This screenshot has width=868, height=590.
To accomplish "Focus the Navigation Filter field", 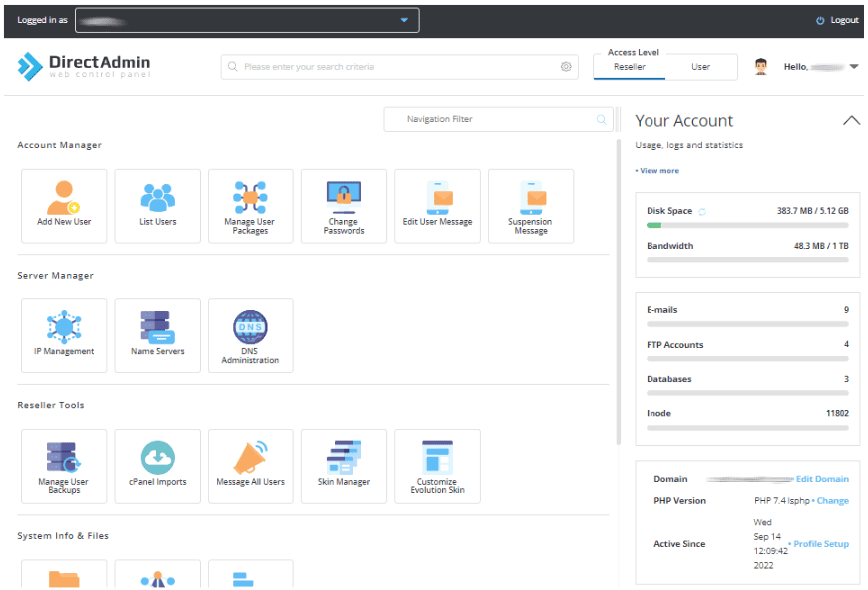I will click(x=498, y=119).
